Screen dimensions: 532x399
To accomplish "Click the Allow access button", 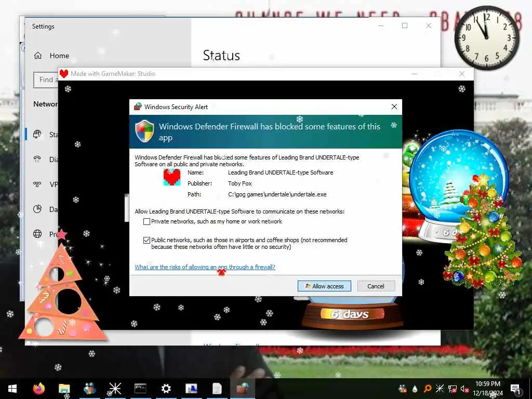I will pos(324,286).
